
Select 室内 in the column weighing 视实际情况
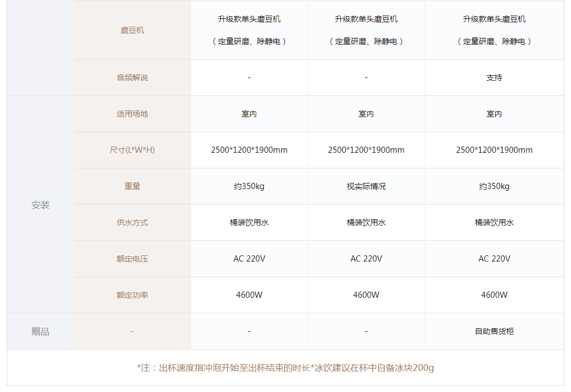click(x=366, y=114)
